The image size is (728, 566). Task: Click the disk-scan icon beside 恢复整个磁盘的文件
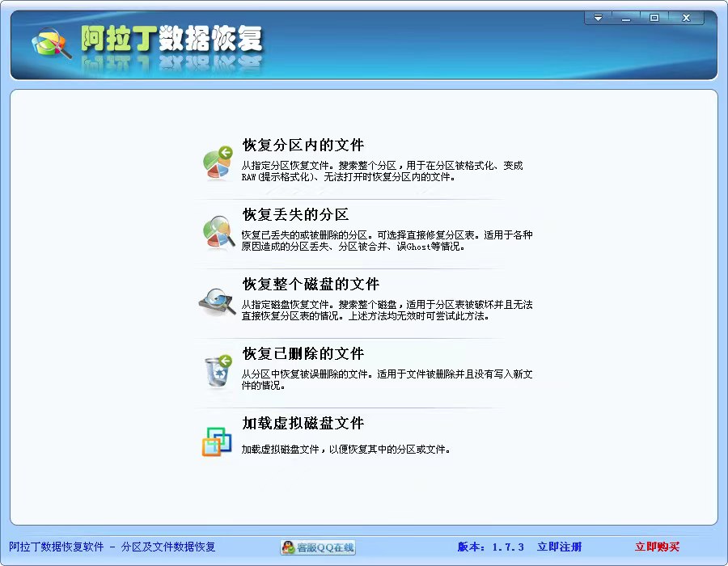tap(216, 302)
